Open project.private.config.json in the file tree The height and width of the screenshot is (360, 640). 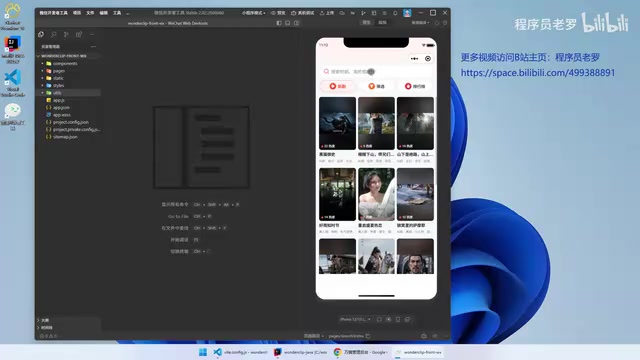point(76,129)
